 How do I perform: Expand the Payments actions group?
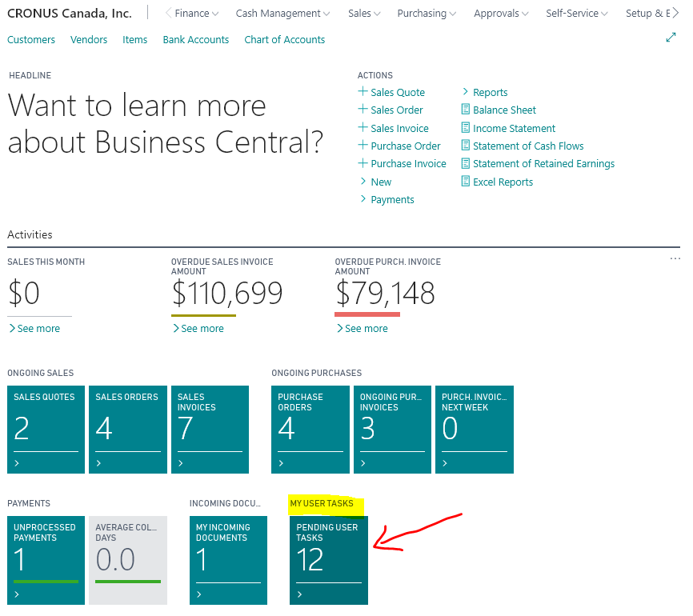click(387, 199)
